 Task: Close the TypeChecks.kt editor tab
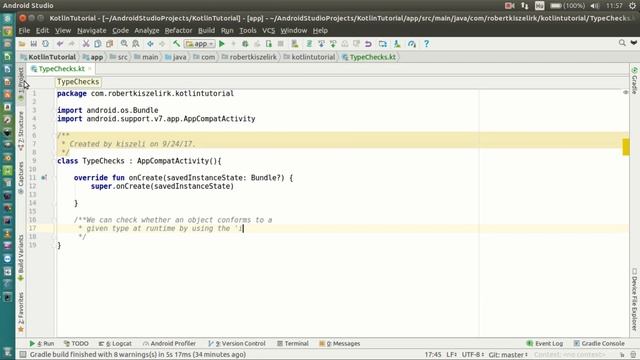tap(90, 69)
